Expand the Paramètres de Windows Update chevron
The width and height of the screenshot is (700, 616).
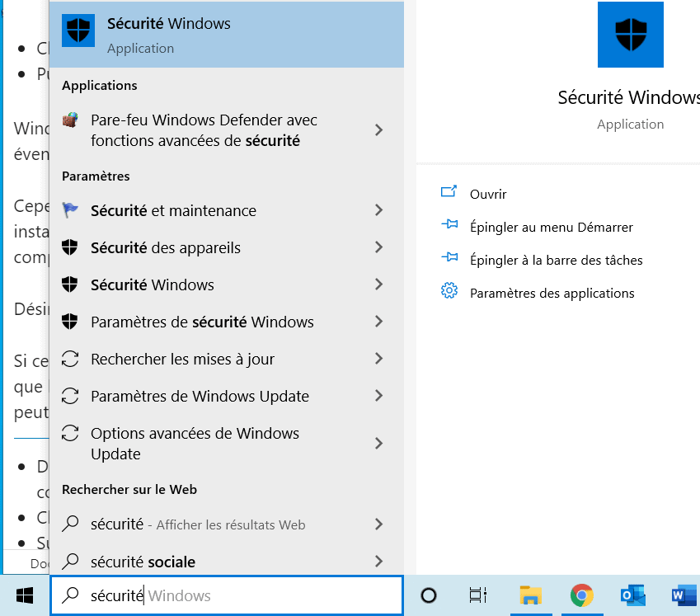tap(378, 396)
